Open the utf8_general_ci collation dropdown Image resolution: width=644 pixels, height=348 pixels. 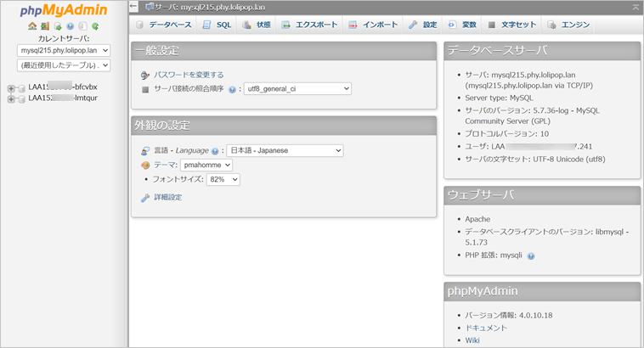coord(298,88)
